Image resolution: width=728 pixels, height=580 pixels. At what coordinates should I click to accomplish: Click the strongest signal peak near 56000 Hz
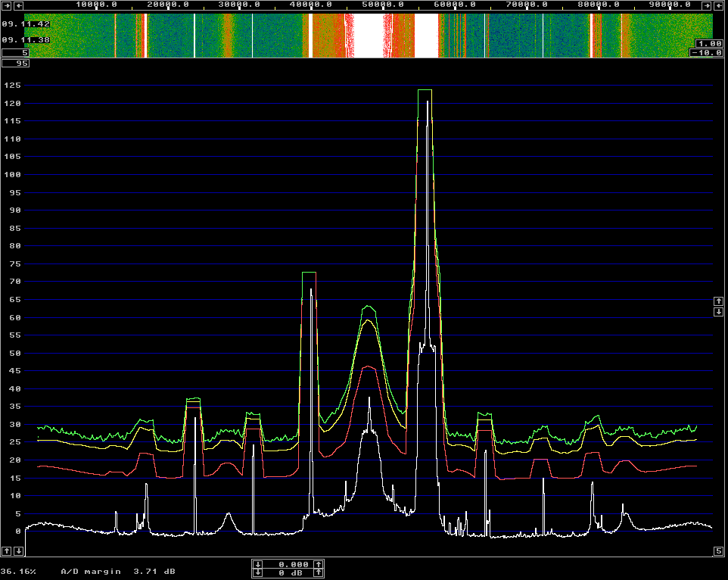tap(427, 103)
